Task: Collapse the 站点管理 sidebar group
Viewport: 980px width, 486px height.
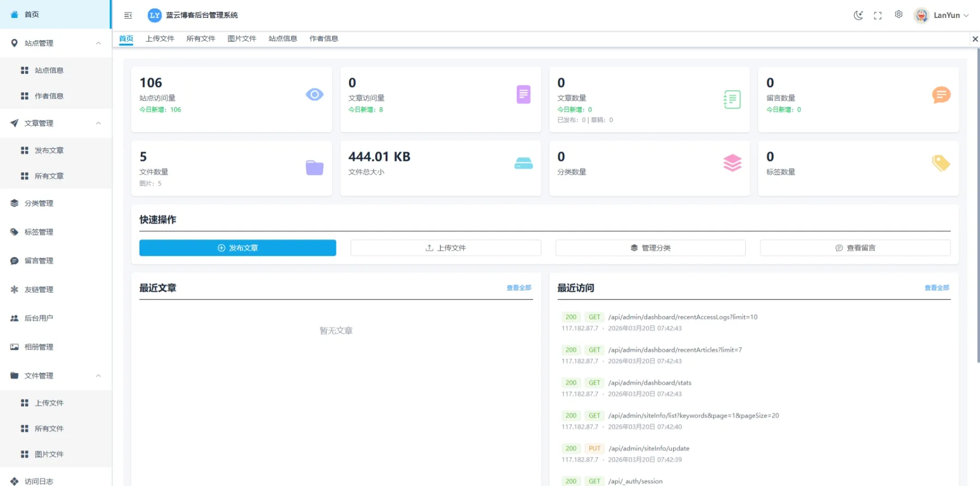Action: point(98,43)
